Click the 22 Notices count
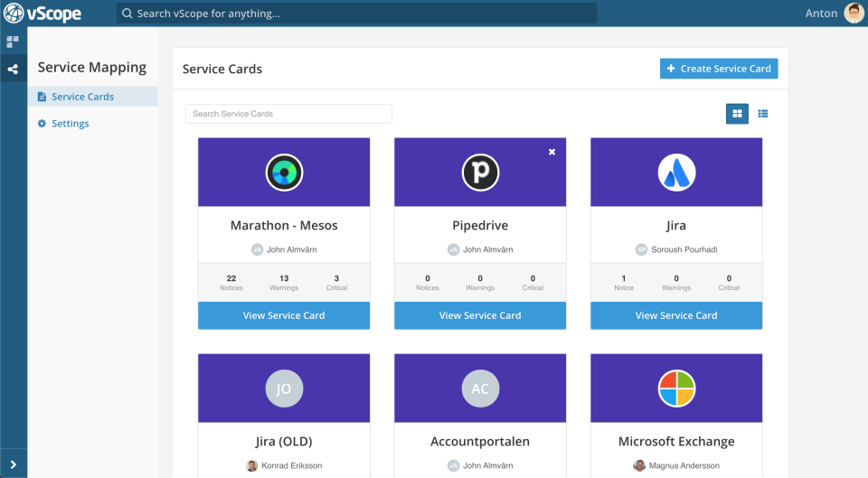The height and width of the screenshot is (478, 868). (231, 282)
